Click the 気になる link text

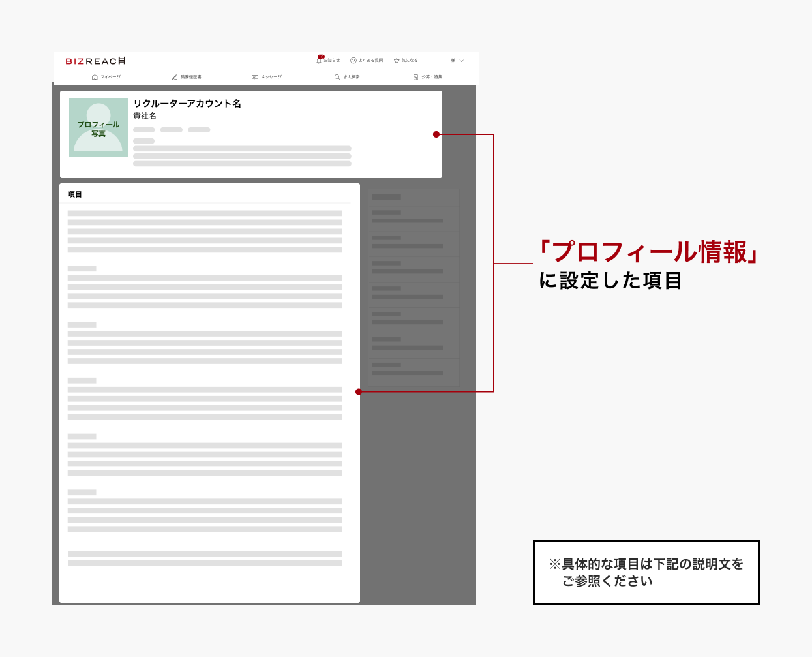click(410, 60)
